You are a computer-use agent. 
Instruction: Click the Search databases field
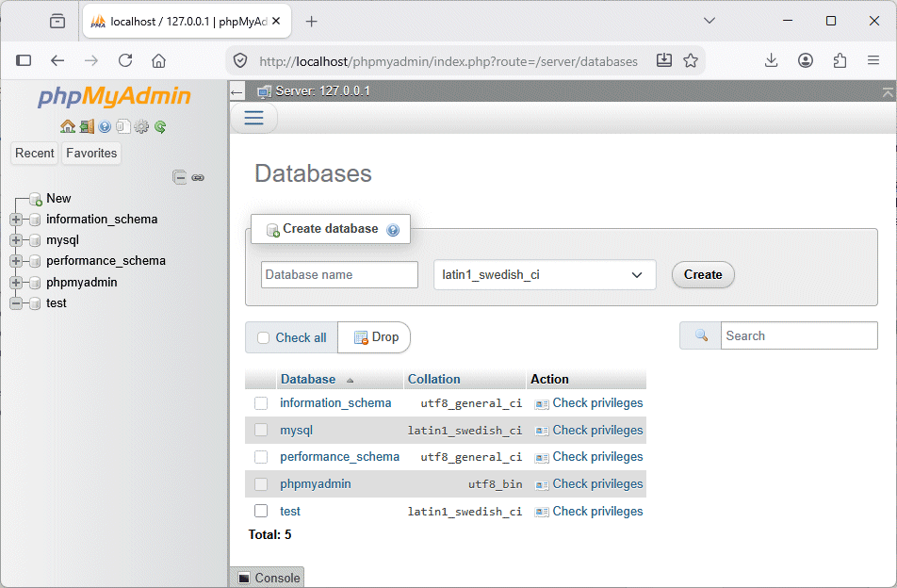[799, 335]
